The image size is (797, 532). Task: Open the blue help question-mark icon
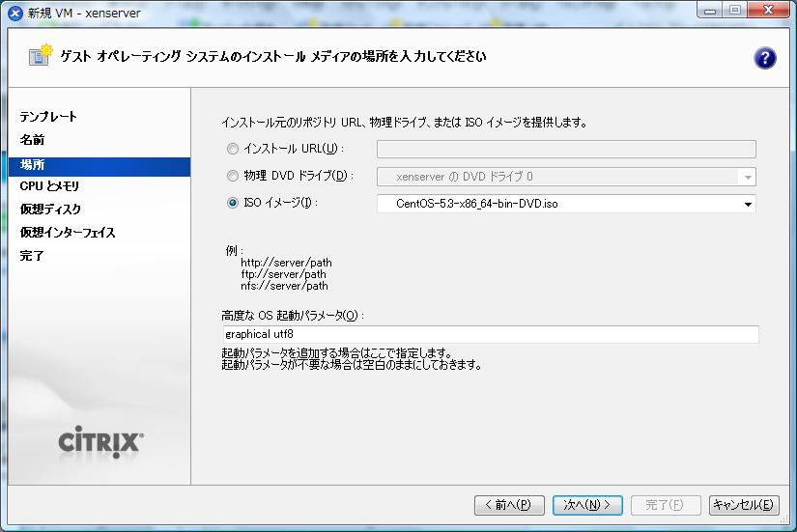764,58
